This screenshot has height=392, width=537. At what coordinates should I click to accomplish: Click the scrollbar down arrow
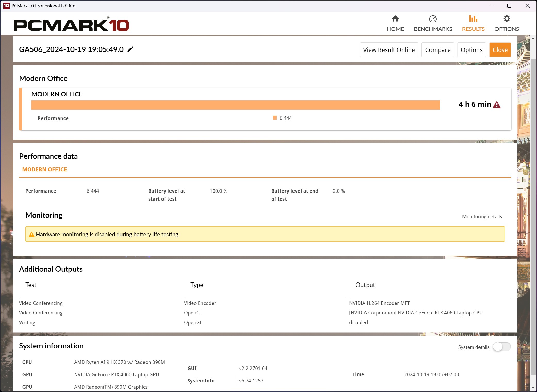click(533, 388)
